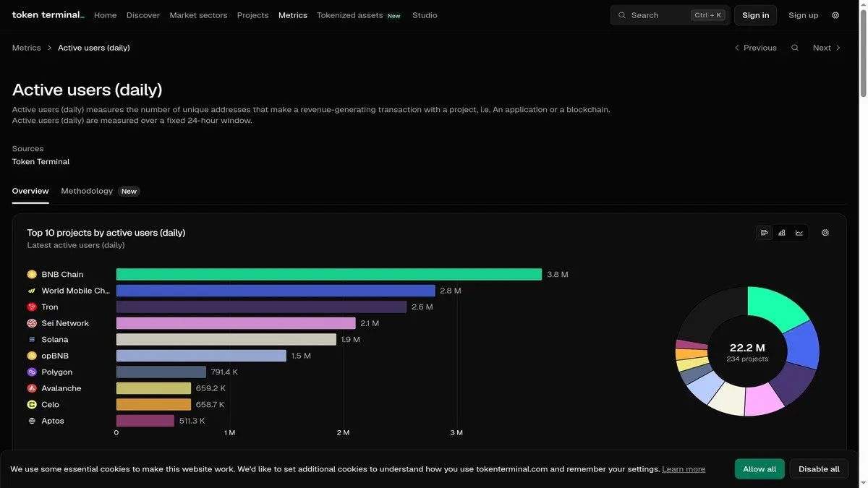The image size is (868, 488).
Task: Click the BNB Chain project icon
Action: (32, 275)
